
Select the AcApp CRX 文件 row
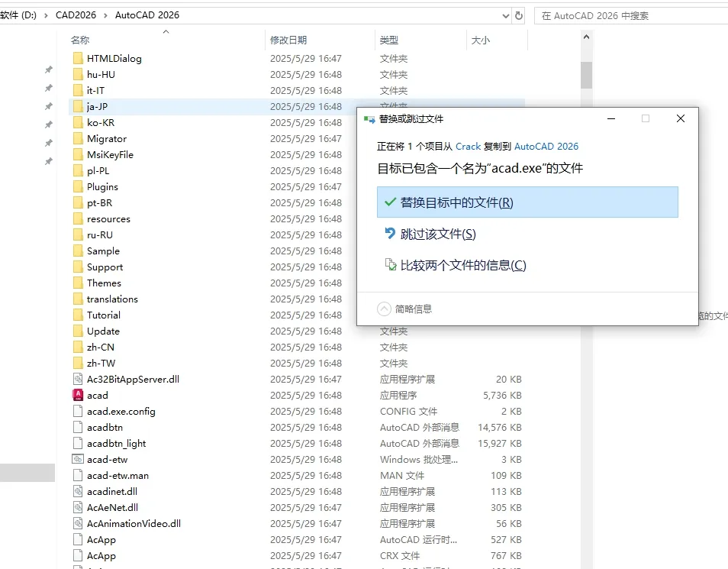tap(297, 555)
